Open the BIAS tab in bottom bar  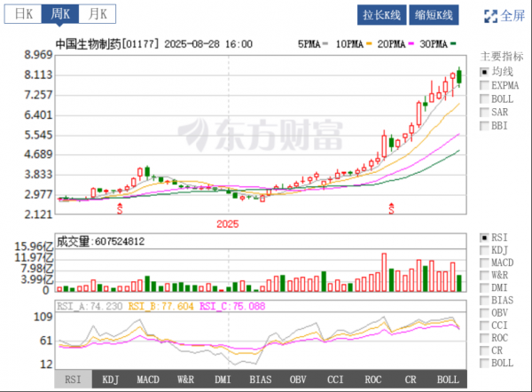point(261,379)
